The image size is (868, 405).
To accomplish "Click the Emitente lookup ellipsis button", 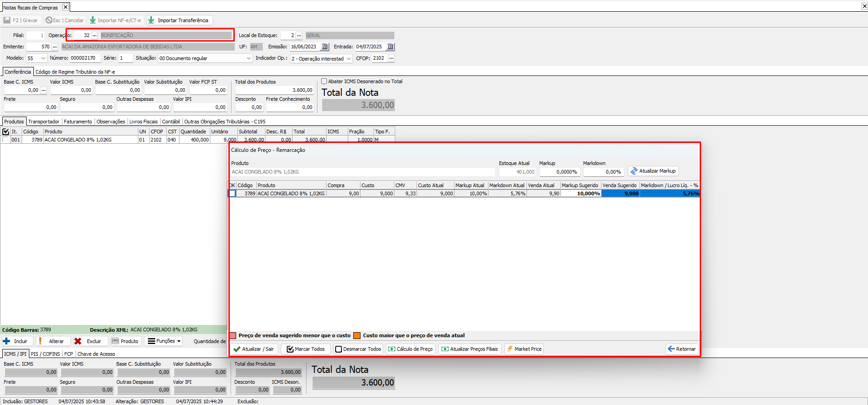I will pyautogui.click(x=55, y=47).
